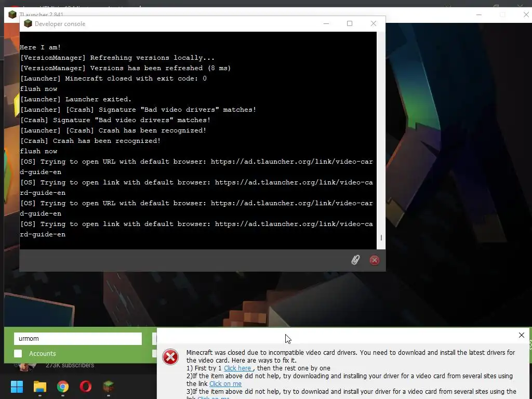Click '[Crash] Crash has been recognized!' line
532x399 pixels.
pos(90,141)
